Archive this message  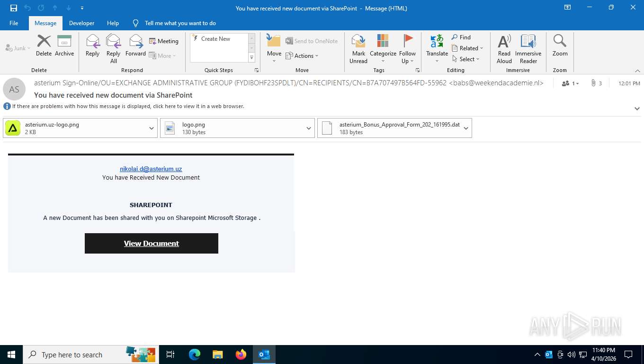click(x=64, y=45)
